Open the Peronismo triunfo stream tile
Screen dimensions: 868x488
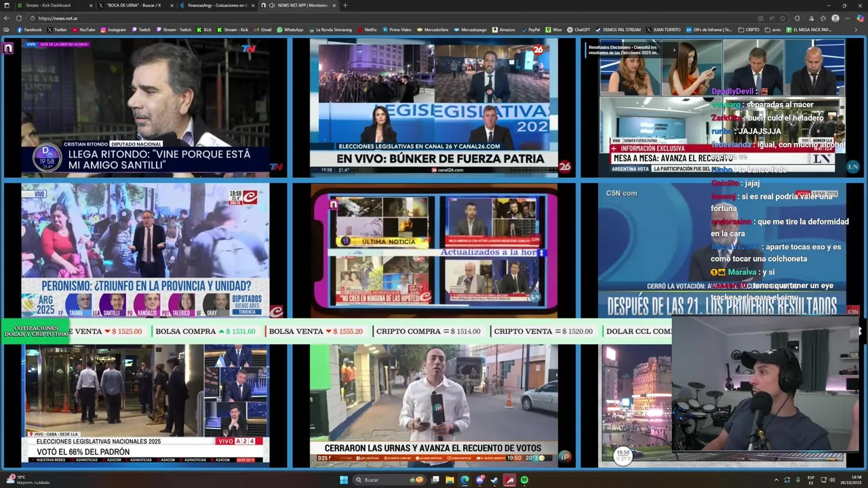[x=145, y=249]
